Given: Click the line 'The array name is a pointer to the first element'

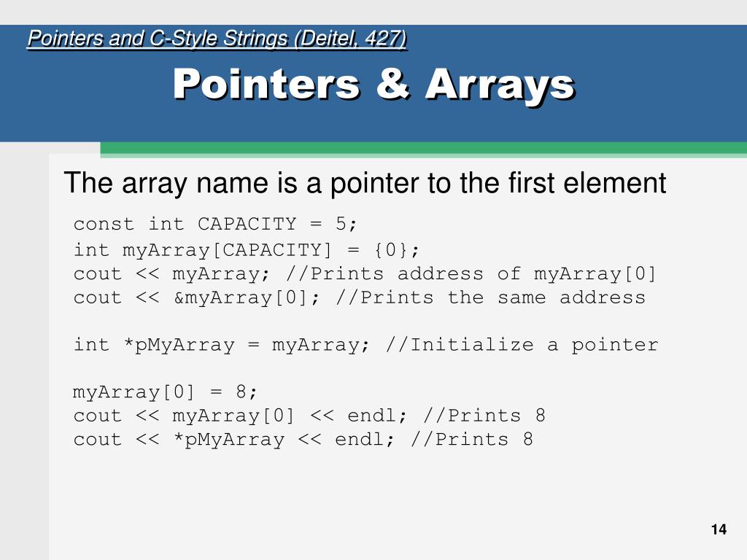Looking at the screenshot, I should tap(365, 183).
